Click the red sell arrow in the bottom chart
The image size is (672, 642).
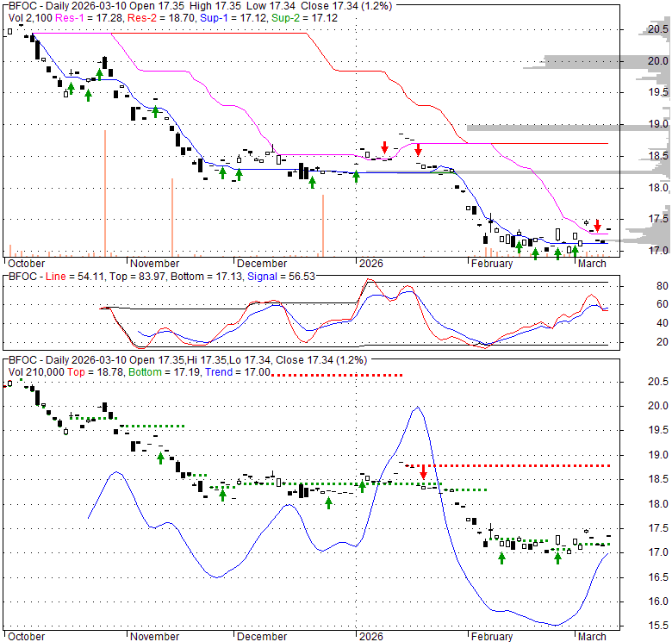[x=423, y=471]
